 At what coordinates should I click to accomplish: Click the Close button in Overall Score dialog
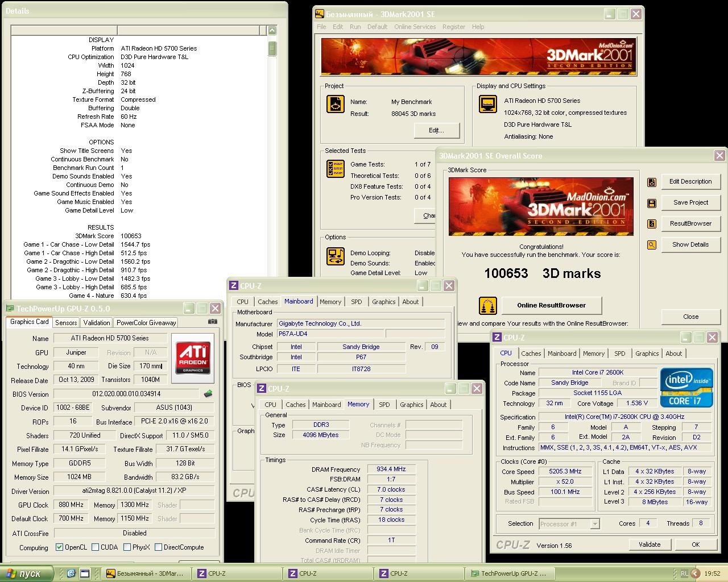[690, 317]
